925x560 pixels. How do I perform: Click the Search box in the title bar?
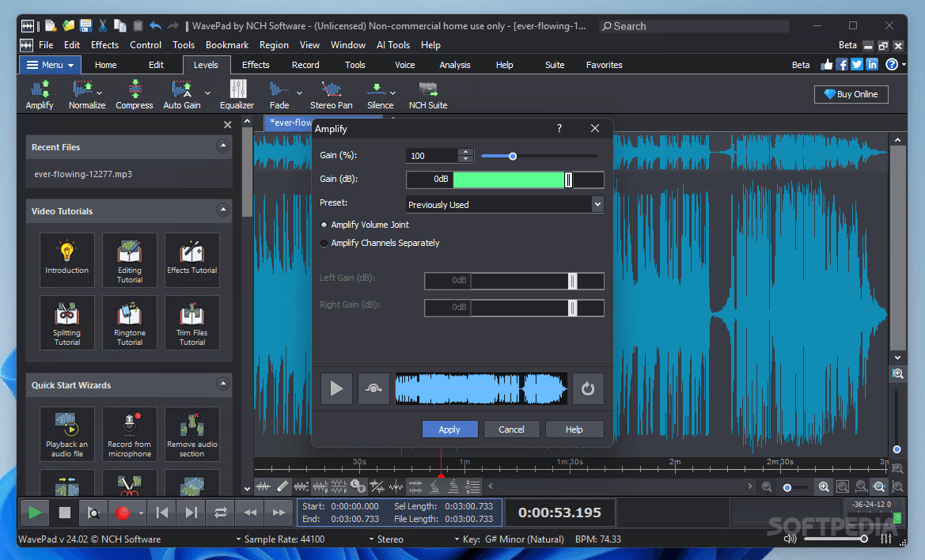[x=694, y=26]
